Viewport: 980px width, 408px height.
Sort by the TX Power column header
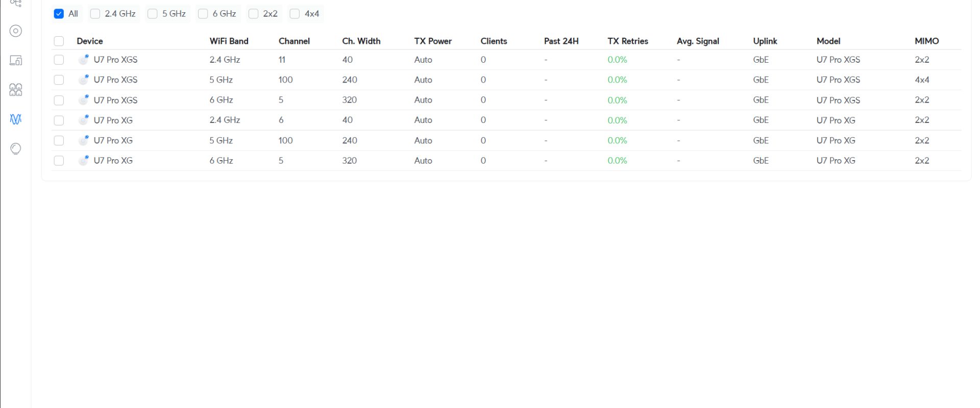coord(433,41)
